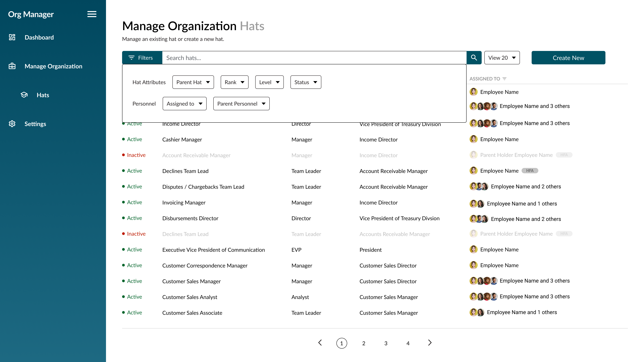This screenshot has height=362, width=644.
Task: Click the hamburger menu icon
Action: tap(92, 14)
